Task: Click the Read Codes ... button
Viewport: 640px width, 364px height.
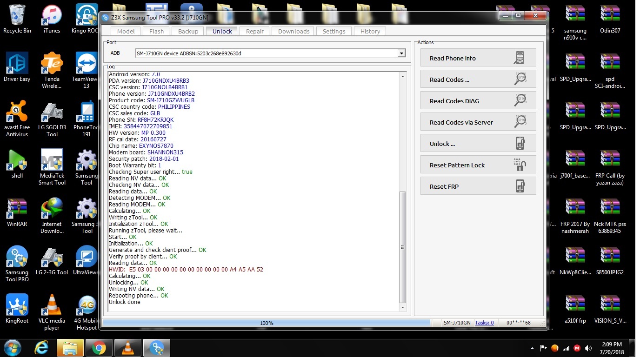Action: click(478, 79)
